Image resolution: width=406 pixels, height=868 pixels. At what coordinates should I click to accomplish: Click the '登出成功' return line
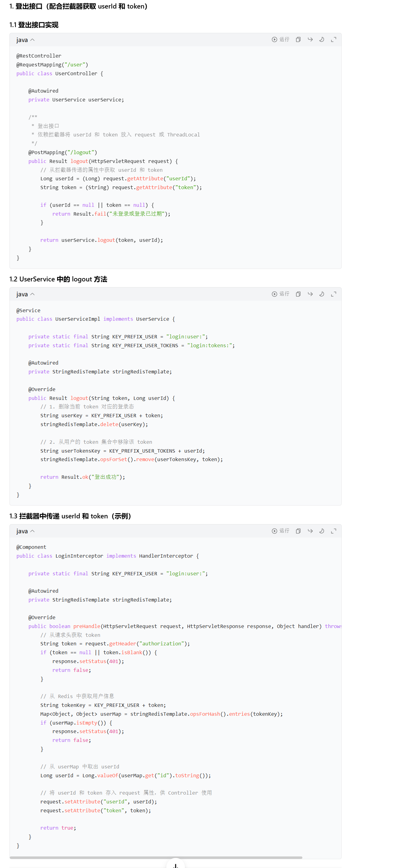pos(83,477)
